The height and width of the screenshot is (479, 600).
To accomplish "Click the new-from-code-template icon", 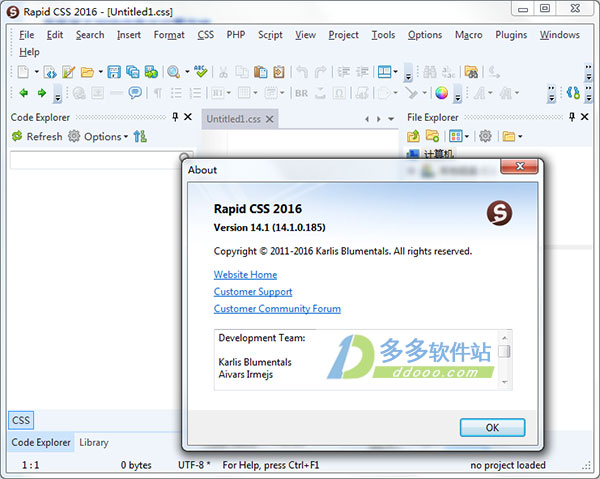I will pos(50,72).
